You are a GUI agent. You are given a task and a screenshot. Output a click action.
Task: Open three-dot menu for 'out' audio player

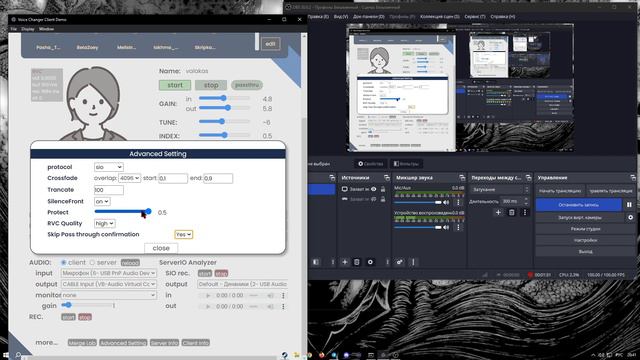coord(283,307)
